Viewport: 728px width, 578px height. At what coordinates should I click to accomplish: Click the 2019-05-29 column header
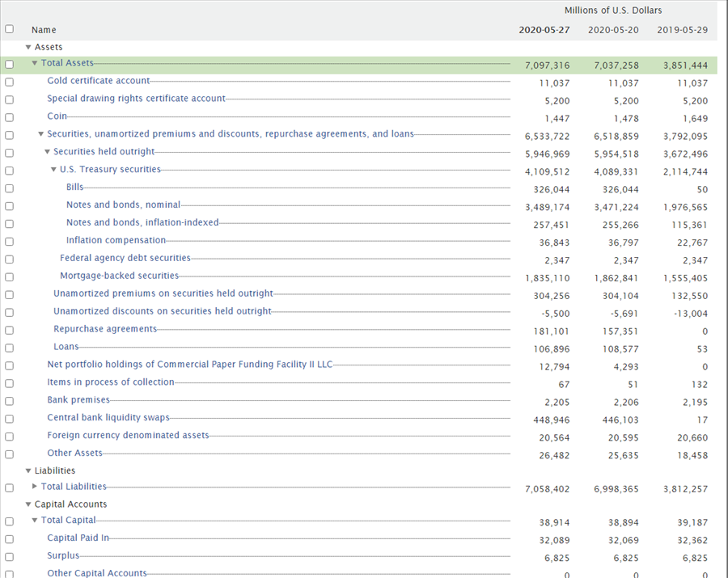(x=683, y=30)
